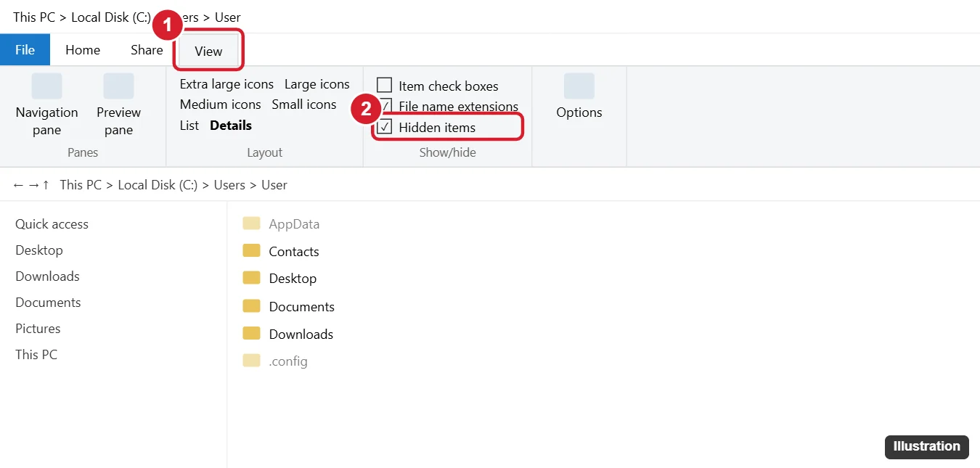The width and height of the screenshot is (980, 468).
Task: Select Downloads in the sidebar
Action: tap(47, 276)
